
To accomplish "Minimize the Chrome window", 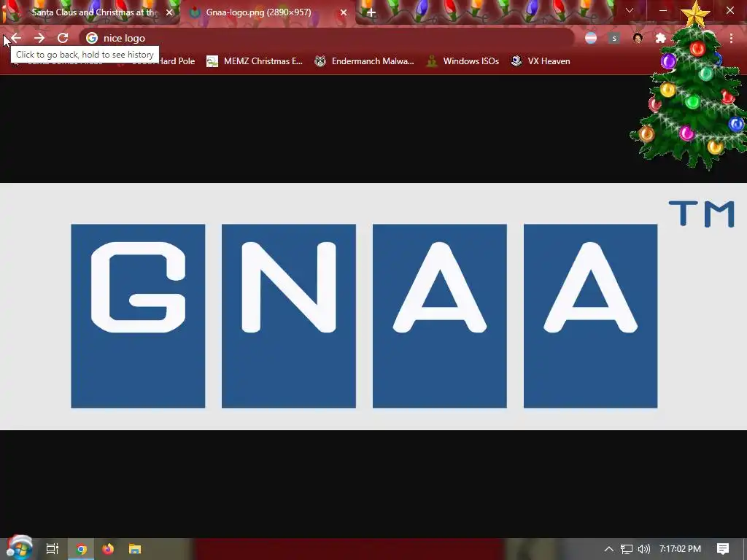I will pos(662,10).
